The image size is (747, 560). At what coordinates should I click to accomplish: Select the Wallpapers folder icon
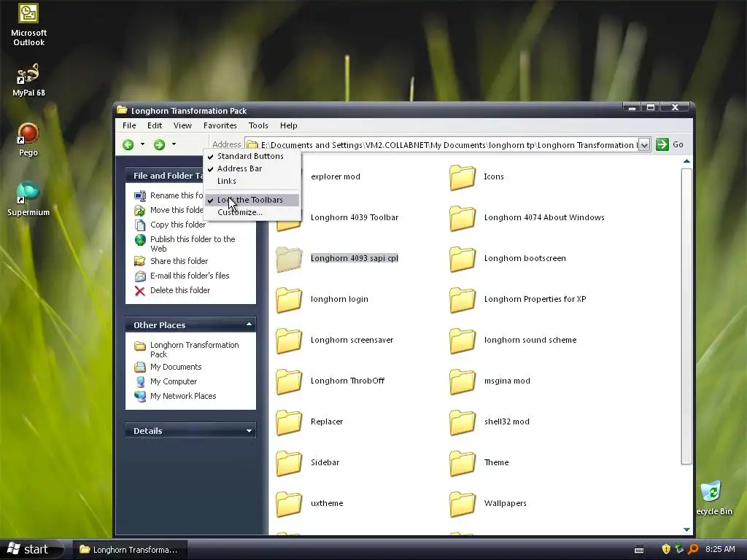pyautogui.click(x=462, y=505)
